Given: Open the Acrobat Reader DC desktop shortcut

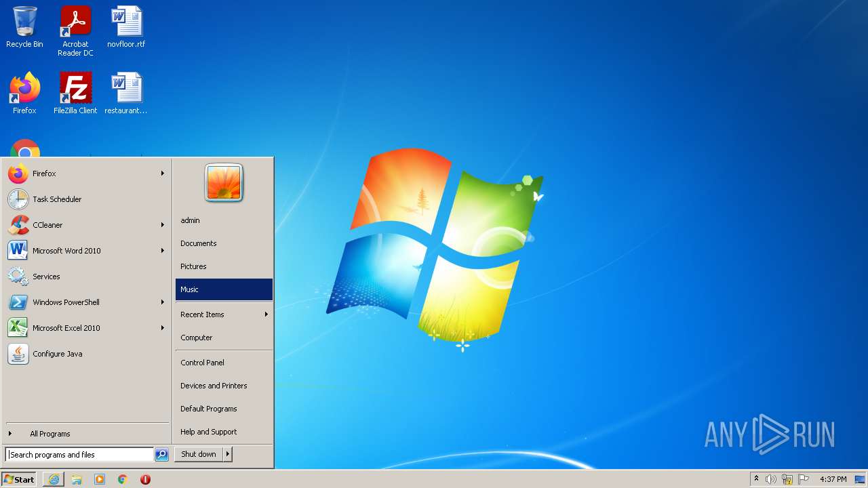Looking at the screenshot, I should click(75, 31).
